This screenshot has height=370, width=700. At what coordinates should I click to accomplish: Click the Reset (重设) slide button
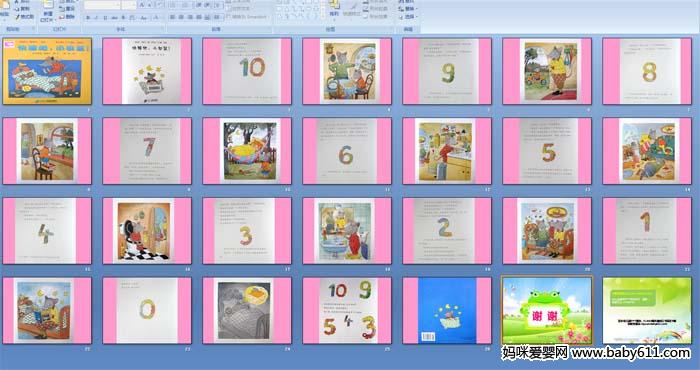(67, 8)
